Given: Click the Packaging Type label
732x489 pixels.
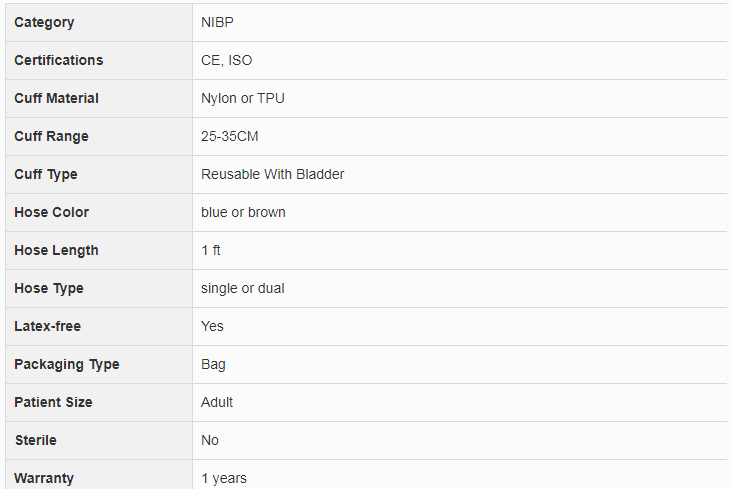Looking at the screenshot, I should pyautogui.click(x=66, y=364).
